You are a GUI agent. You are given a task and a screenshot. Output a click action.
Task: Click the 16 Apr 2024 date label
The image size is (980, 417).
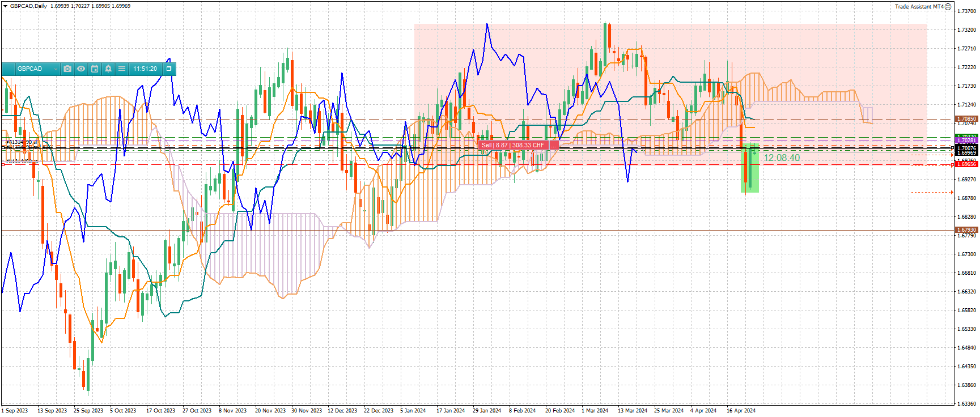741,411
